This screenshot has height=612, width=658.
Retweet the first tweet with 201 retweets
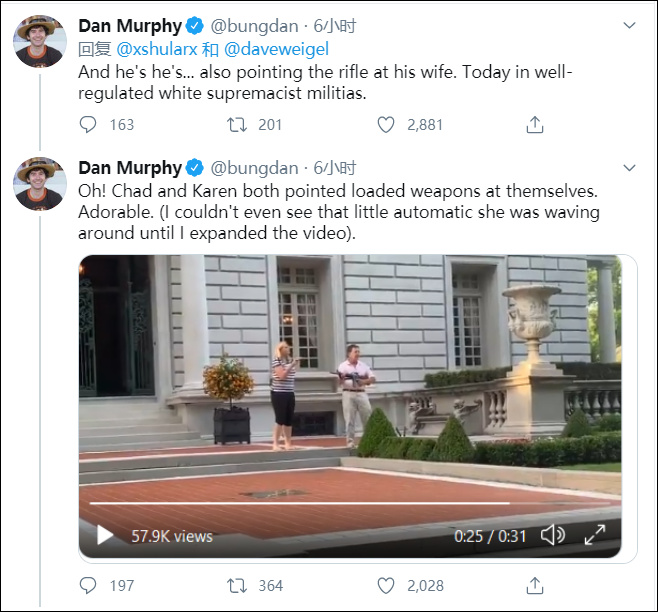pyautogui.click(x=237, y=125)
